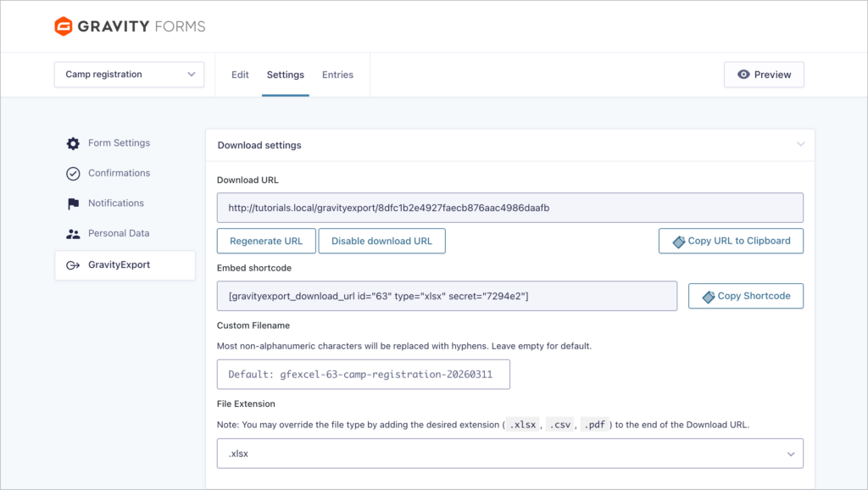Image resolution: width=868 pixels, height=490 pixels.
Task: Click the Form Settings gear icon
Action: pyautogui.click(x=73, y=143)
